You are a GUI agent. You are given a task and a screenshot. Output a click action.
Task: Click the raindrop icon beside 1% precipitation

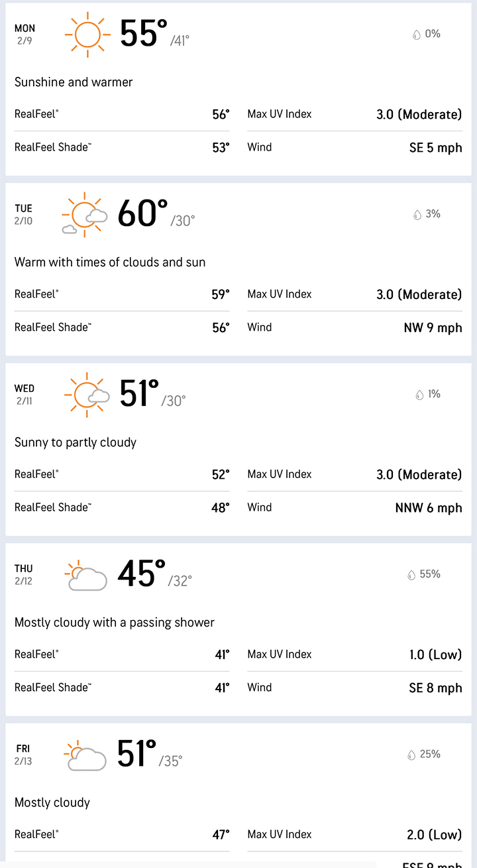coord(419,395)
